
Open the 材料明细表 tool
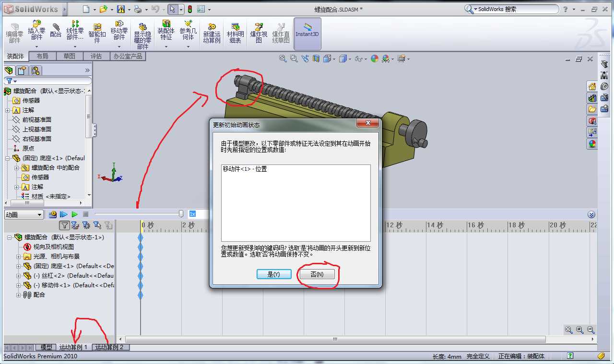(235, 33)
